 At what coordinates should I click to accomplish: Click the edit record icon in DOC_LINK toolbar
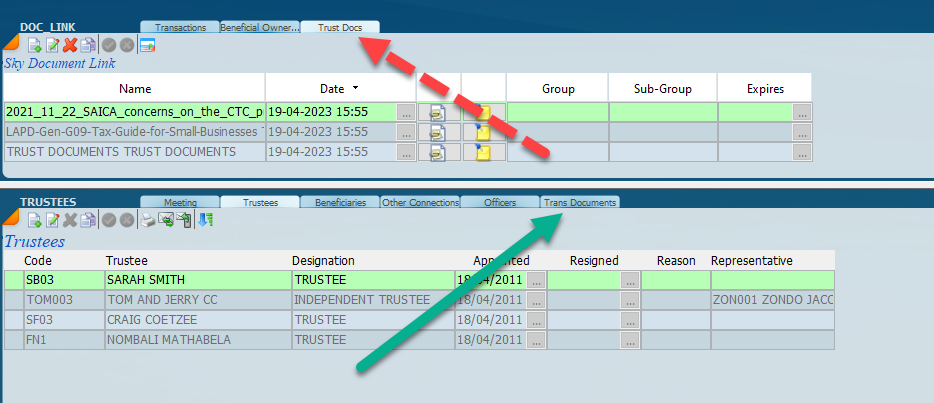point(52,45)
